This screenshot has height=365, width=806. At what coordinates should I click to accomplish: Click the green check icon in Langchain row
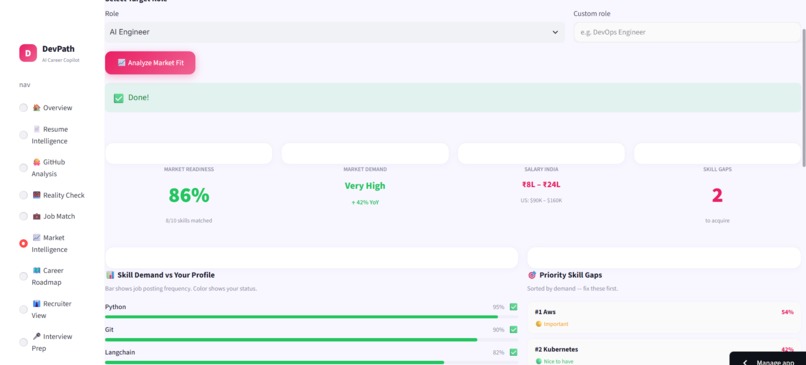(x=513, y=352)
